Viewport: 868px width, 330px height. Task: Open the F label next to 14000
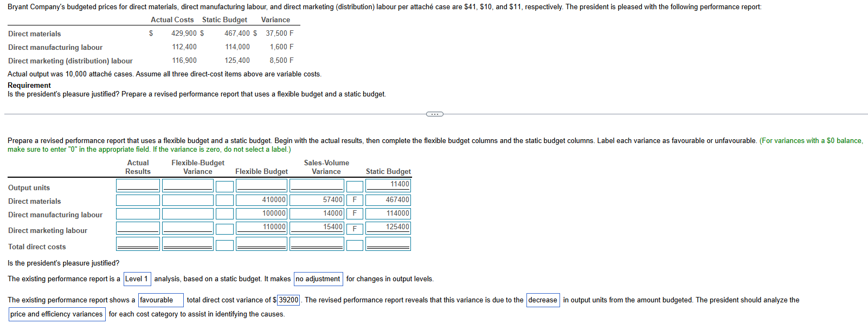(x=355, y=213)
